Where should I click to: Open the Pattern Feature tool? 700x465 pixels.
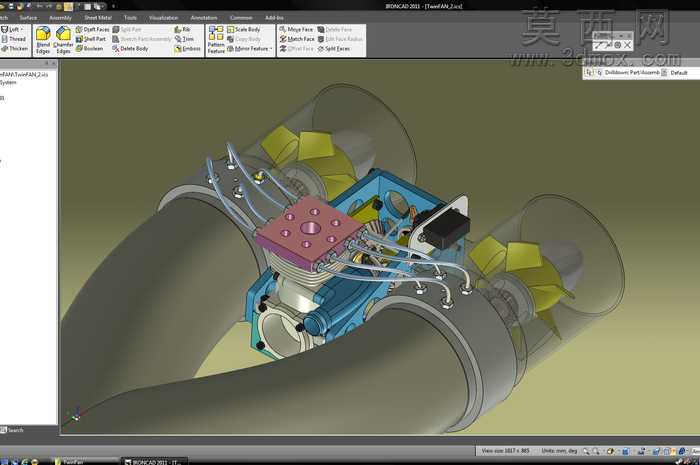[x=216, y=40]
